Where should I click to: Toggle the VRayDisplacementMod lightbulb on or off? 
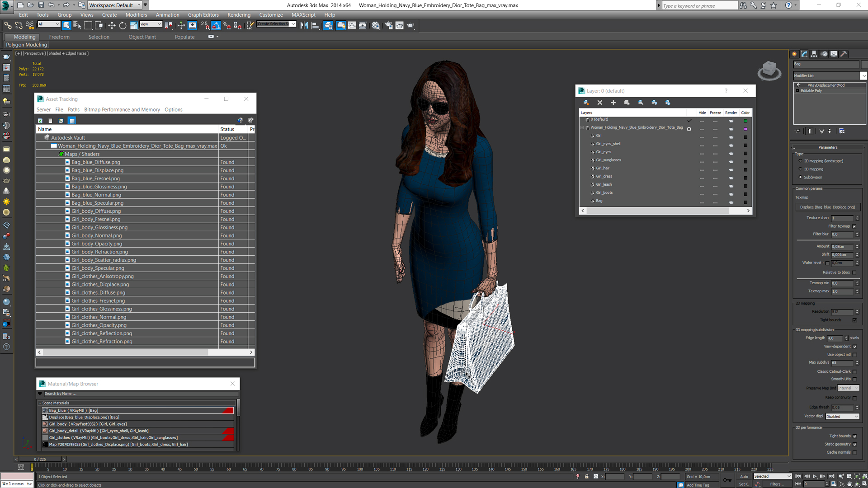798,85
